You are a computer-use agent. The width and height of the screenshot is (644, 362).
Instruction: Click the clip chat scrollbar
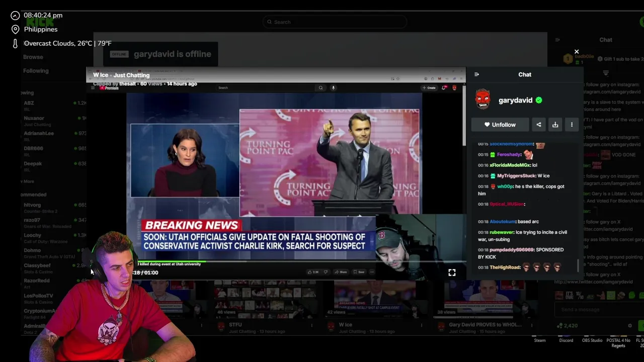pyautogui.click(x=578, y=265)
